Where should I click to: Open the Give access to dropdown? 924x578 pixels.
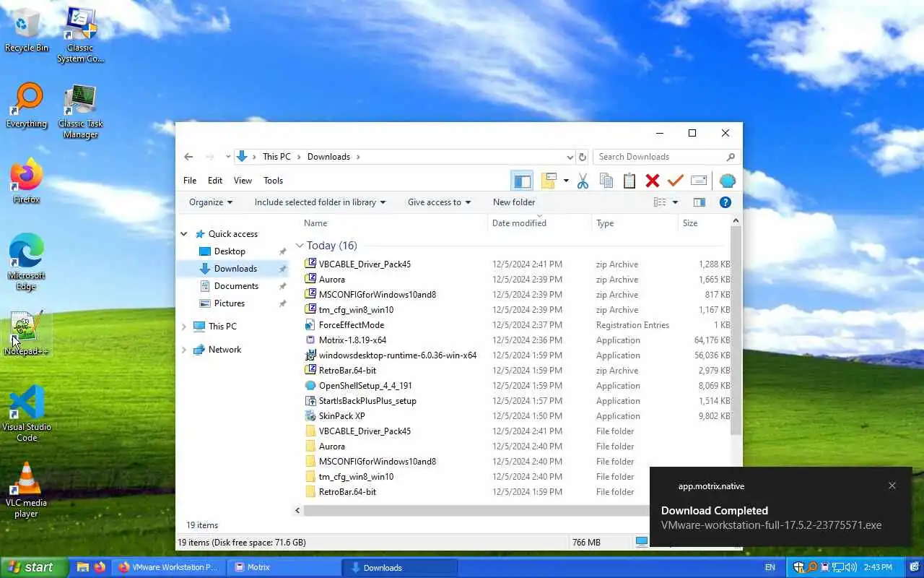(439, 202)
